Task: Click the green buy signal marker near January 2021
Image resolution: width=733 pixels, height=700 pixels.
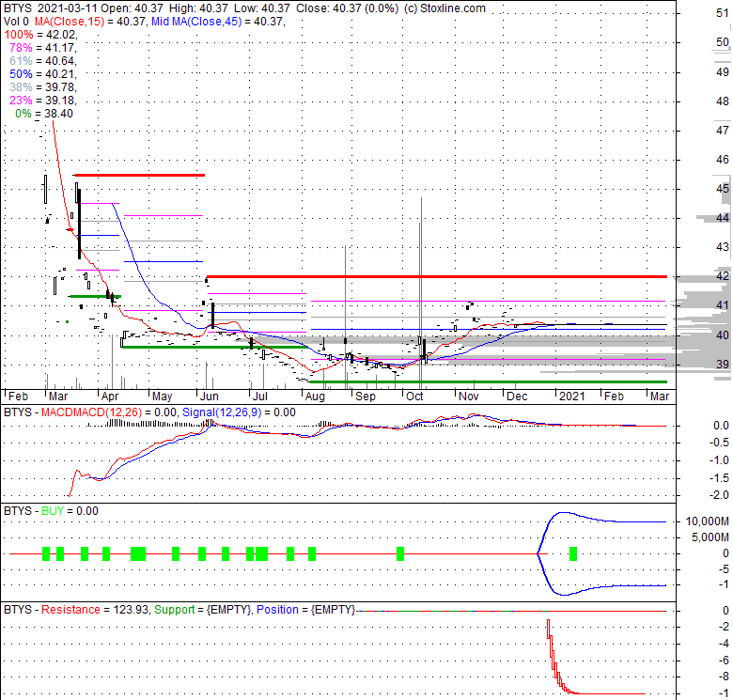Action: [x=573, y=553]
